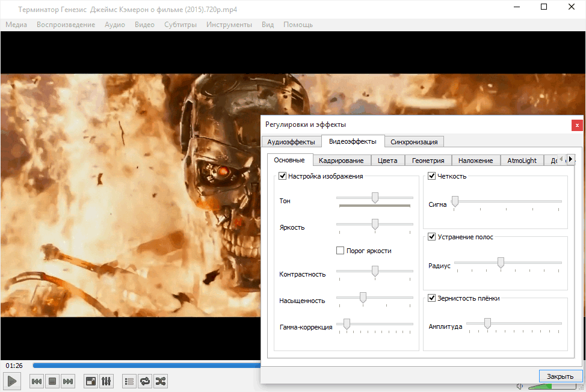The width and height of the screenshot is (586, 392).
Task: Click the right arrow to reveal more effect tabs
Action: point(570,159)
